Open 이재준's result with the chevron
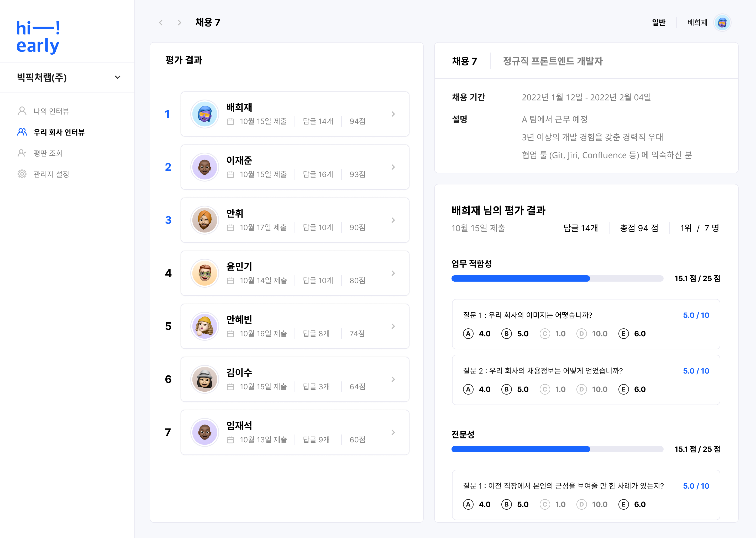The image size is (756, 538). click(x=393, y=167)
